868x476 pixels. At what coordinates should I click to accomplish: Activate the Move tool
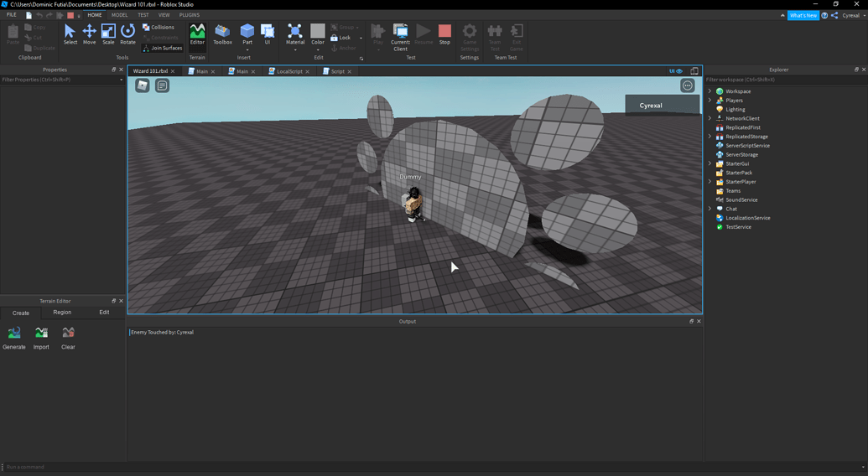89,34
